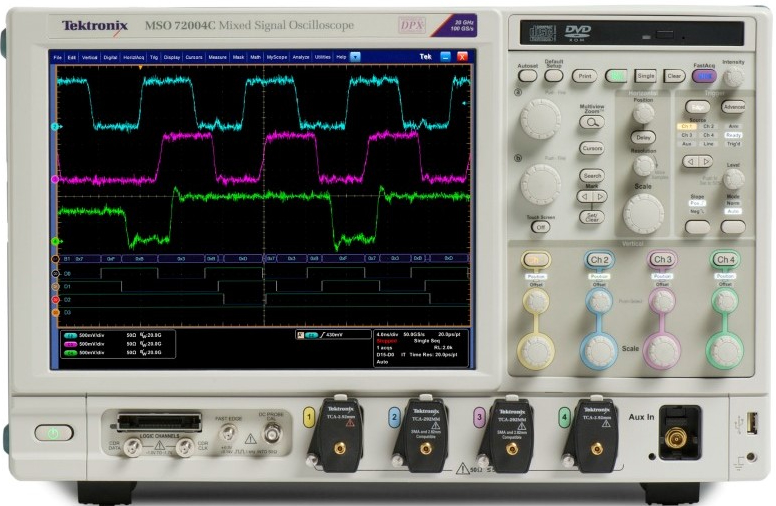The height and width of the screenshot is (506, 776).
Task: Expand the dropdown arrow next to Help
Action: tap(355, 57)
